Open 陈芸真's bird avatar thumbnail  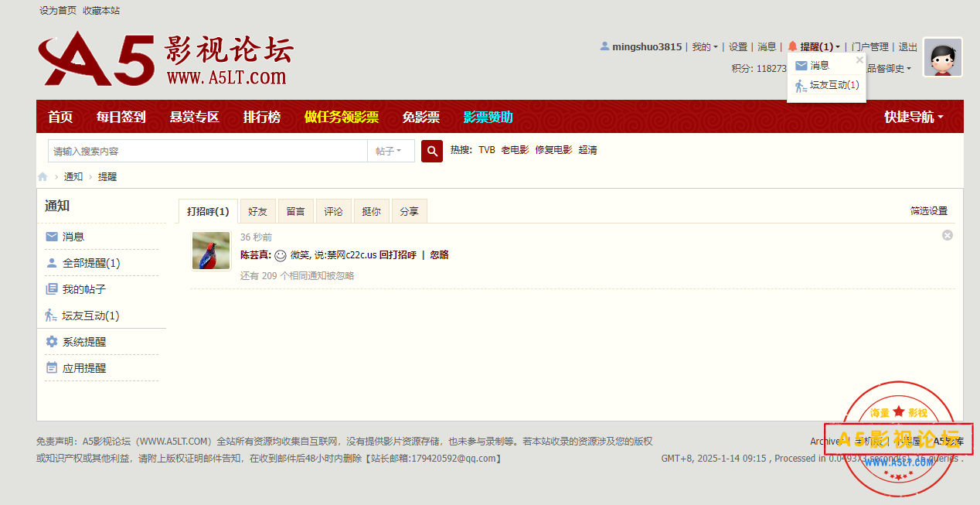tap(211, 251)
